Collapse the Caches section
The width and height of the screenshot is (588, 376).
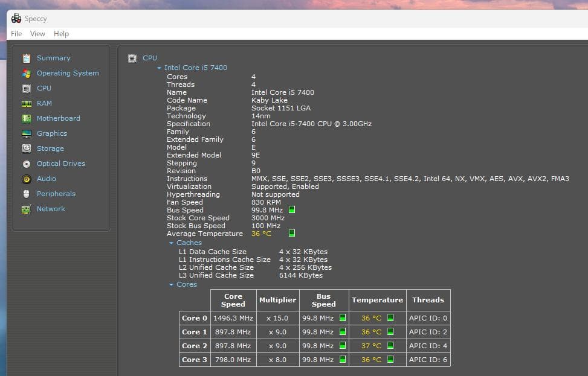click(x=172, y=243)
